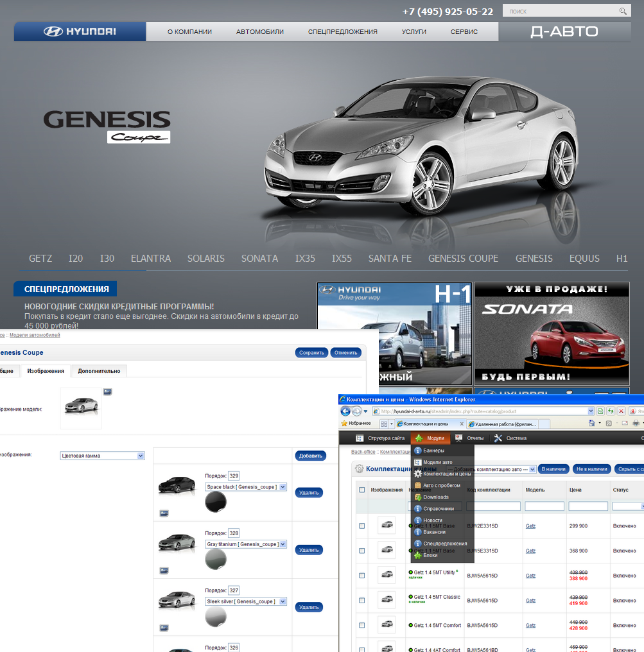Image resolution: width=644 pixels, height=652 pixels.
Task: Click the compatibility view icon in IE address bar
Action: (x=600, y=411)
